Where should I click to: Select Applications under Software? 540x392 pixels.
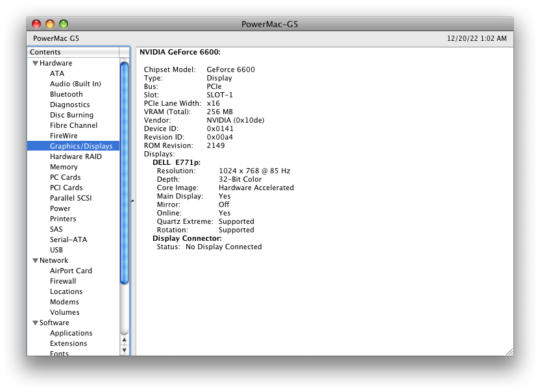coord(71,333)
